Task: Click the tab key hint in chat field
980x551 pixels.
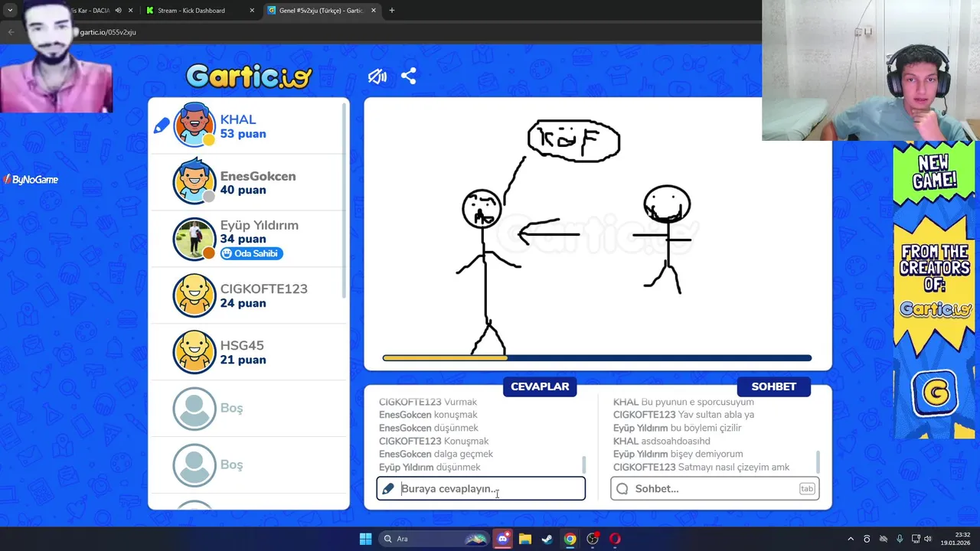Action: pyautogui.click(x=807, y=488)
